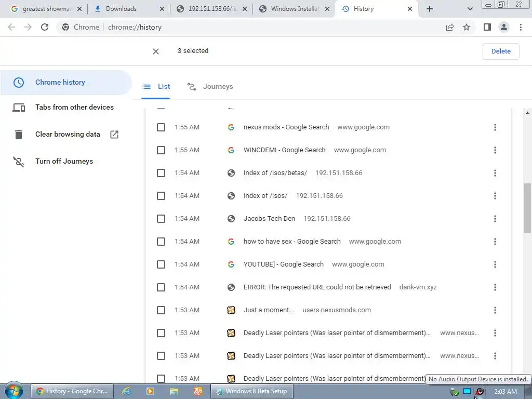Open the side panel icon
The image size is (532, 399).
tap(487, 27)
